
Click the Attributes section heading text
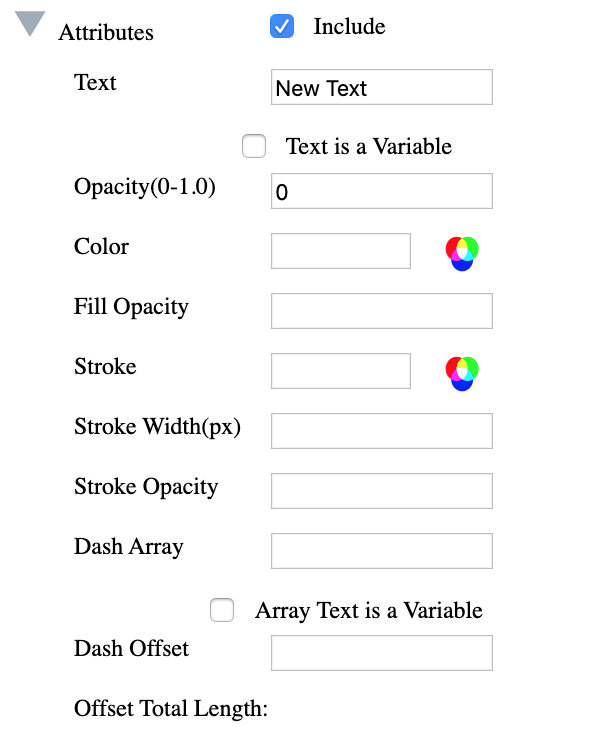point(106,32)
